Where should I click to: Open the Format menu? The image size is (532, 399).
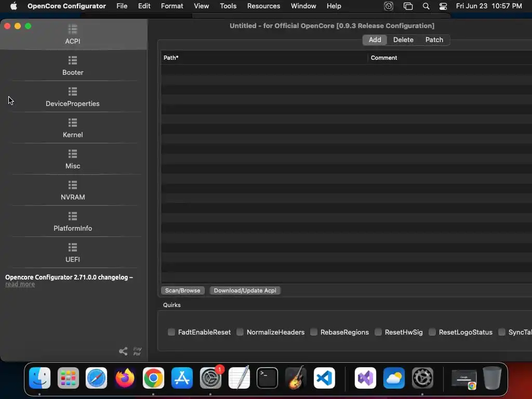pos(172,6)
